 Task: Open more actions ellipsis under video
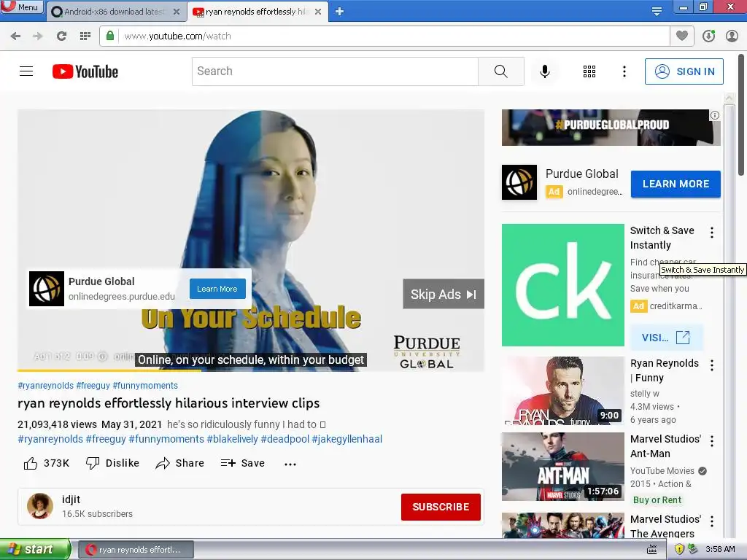[x=290, y=464]
